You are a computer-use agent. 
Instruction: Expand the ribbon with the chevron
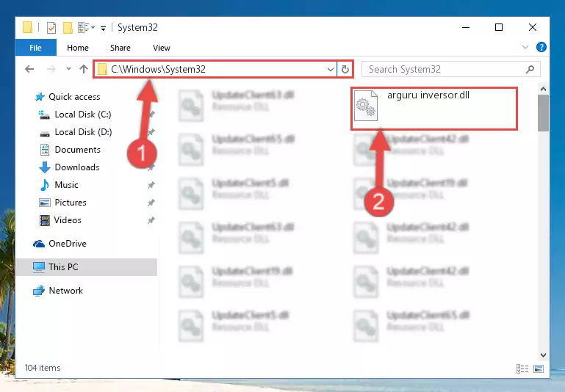pos(525,47)
